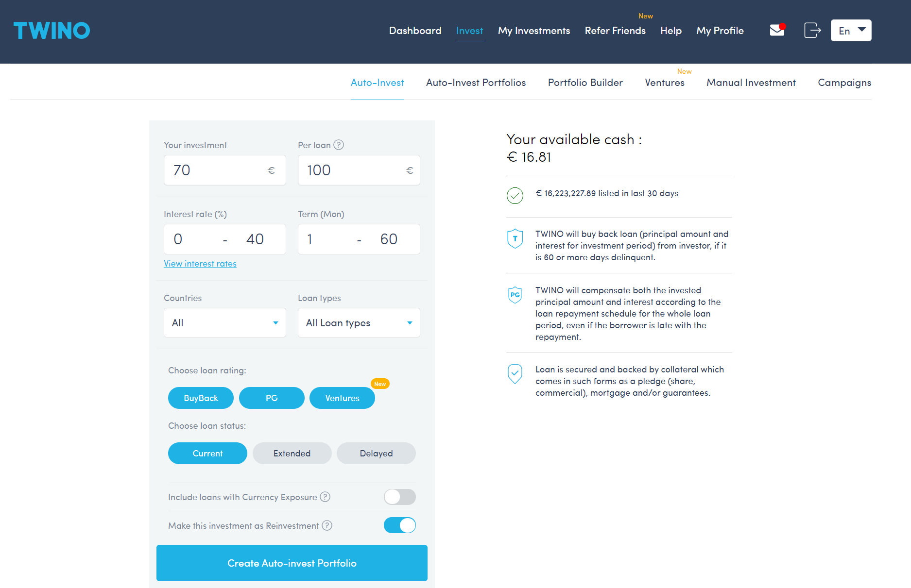The height and width of the screenshot is (588, 911).
Task: Click the PG shield icon
Action: click(x=515, y=295)
